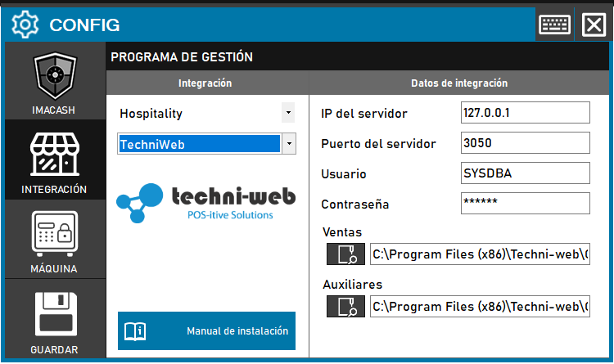Close the CONFIG window
614x364 pixels.
click(x=594, y=25)
